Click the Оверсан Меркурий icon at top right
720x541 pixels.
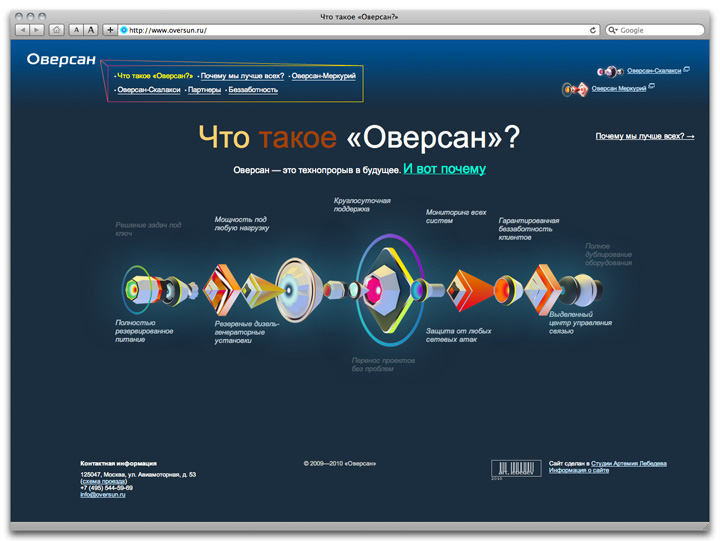click(576, 89)
